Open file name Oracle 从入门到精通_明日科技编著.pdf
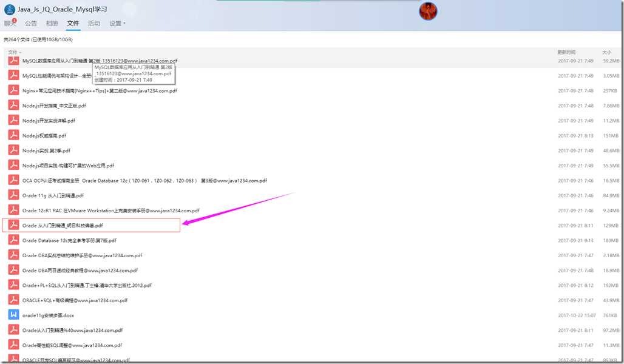Viewport: 624px width, 364px height. [63, 226]
